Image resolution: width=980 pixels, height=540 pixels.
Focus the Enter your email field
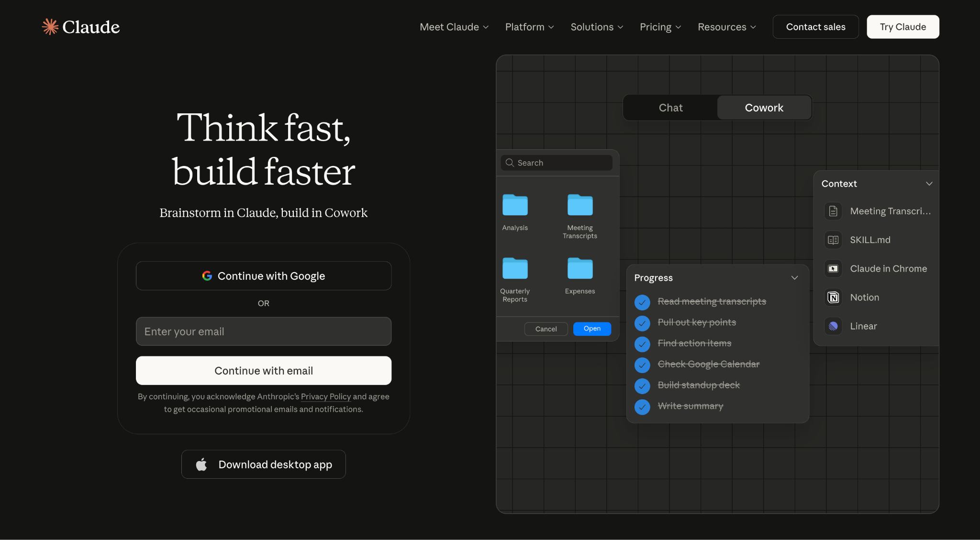point(263,331)
